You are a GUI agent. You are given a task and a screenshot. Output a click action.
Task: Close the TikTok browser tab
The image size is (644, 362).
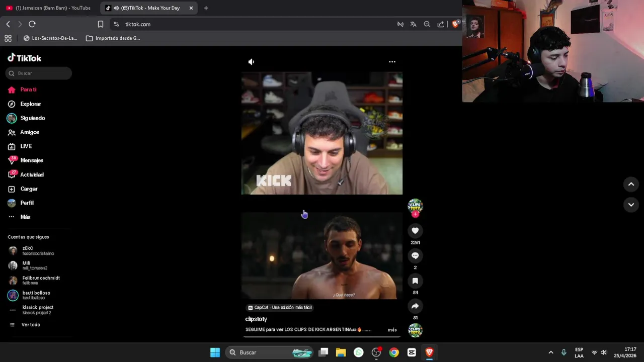191,8
